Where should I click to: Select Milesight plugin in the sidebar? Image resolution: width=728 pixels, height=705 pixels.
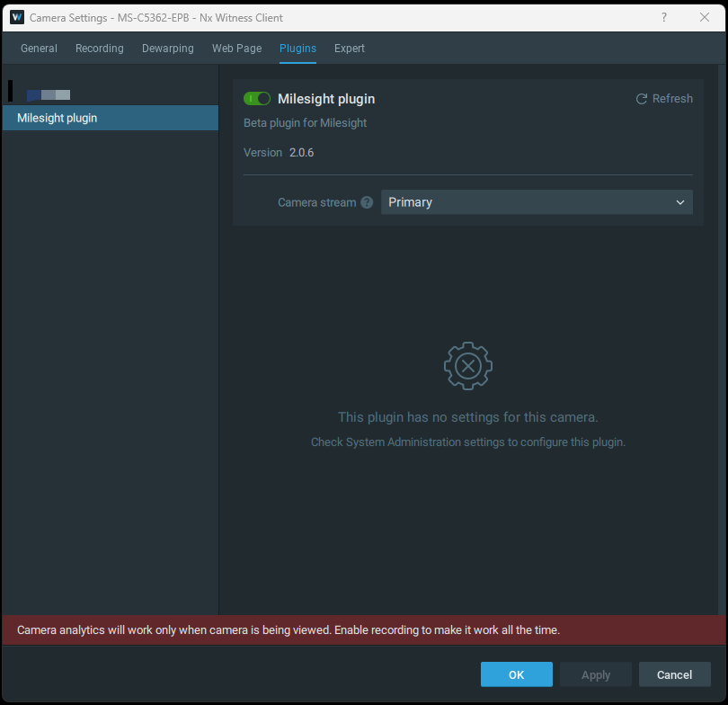point(111,118)
